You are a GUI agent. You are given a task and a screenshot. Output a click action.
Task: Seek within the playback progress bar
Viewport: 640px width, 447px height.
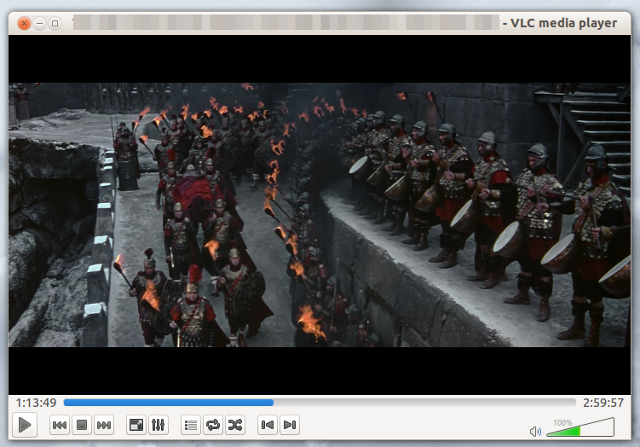320,403
